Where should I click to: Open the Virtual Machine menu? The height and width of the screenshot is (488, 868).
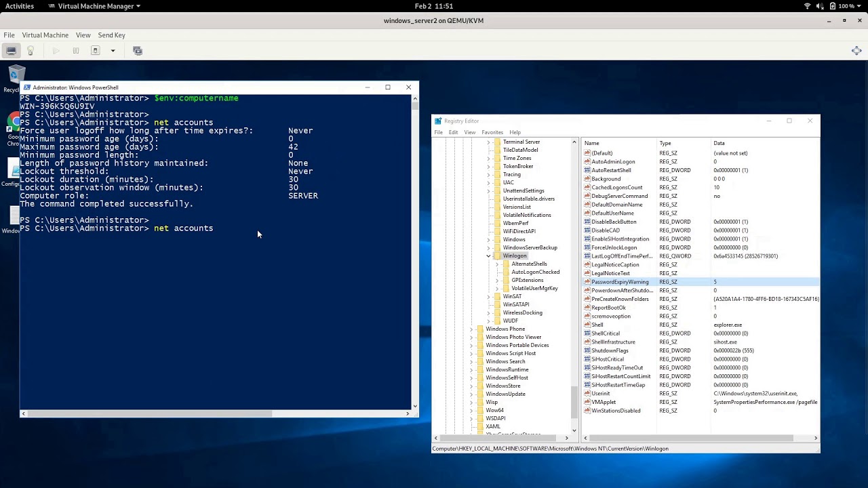click(x=45, y=35)
